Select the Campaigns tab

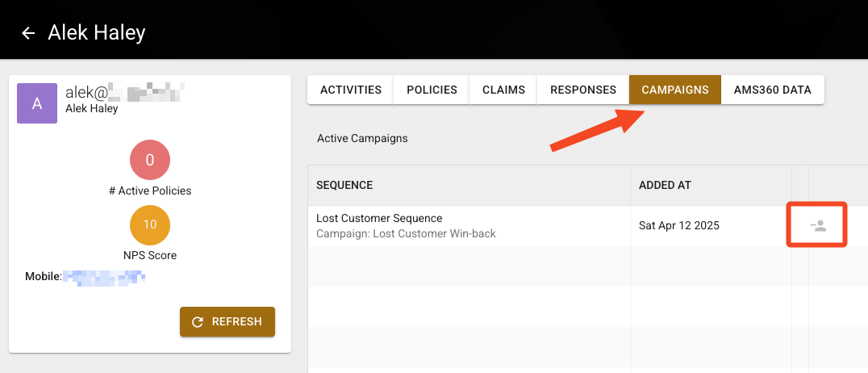point(674,90)
